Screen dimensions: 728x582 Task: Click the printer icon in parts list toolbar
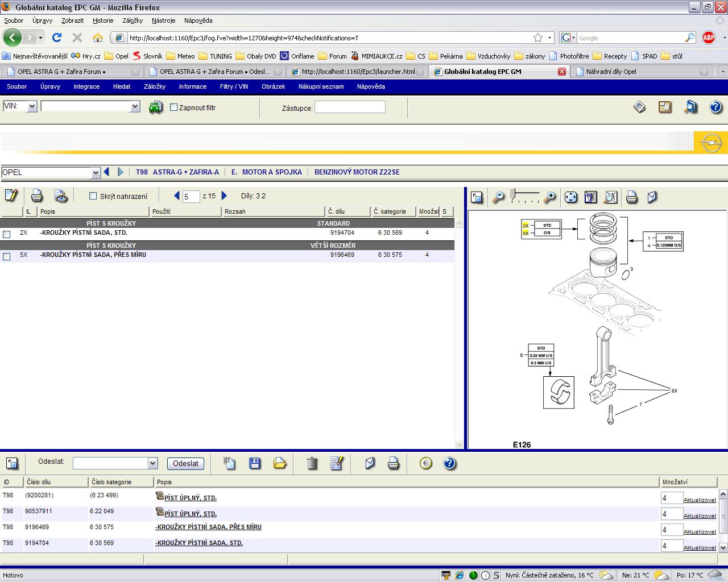click(37, 196)
